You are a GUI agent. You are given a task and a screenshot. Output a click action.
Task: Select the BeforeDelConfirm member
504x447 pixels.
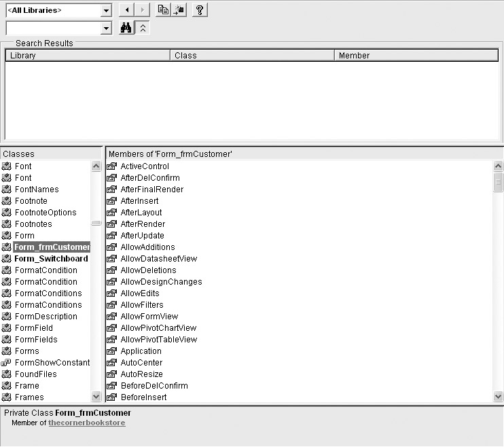[x=154, y=386]
